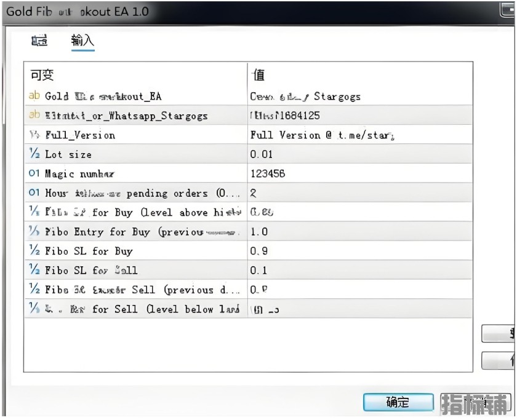
Task: Click the ab string icon beside Gold breakout_EA
Action: pyautogui.click(x=34, y=96)
